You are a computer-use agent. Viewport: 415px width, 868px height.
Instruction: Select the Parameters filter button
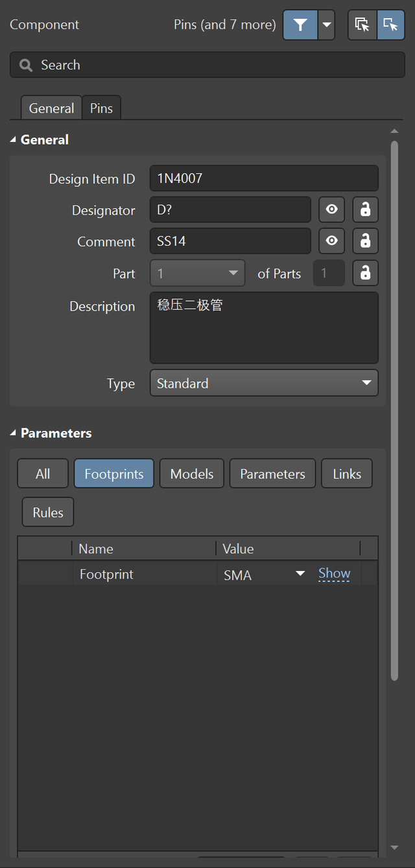click(x=272, y=474)
